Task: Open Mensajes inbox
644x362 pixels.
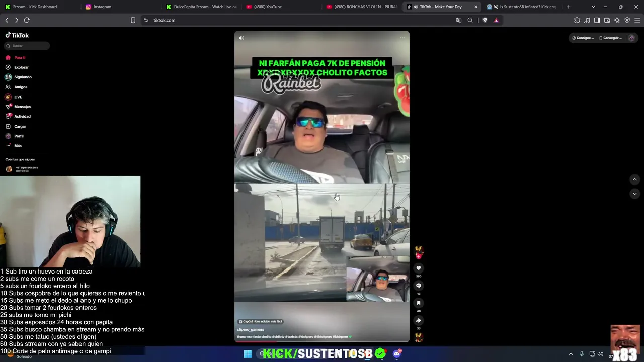Action: coord(18,107)
